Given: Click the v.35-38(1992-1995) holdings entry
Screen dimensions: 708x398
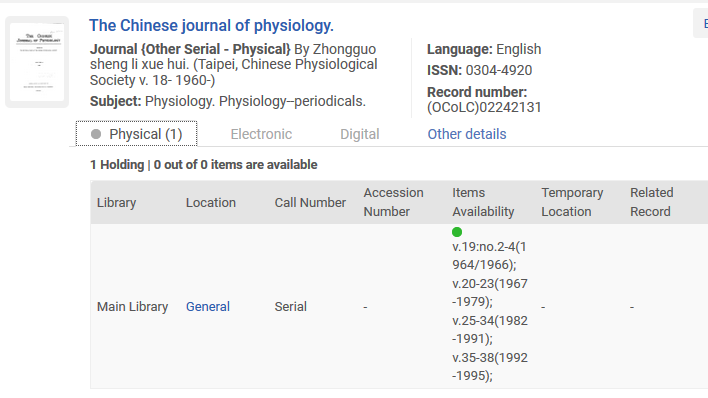Looking at the screenshot, I should click(x=490, y=367).
